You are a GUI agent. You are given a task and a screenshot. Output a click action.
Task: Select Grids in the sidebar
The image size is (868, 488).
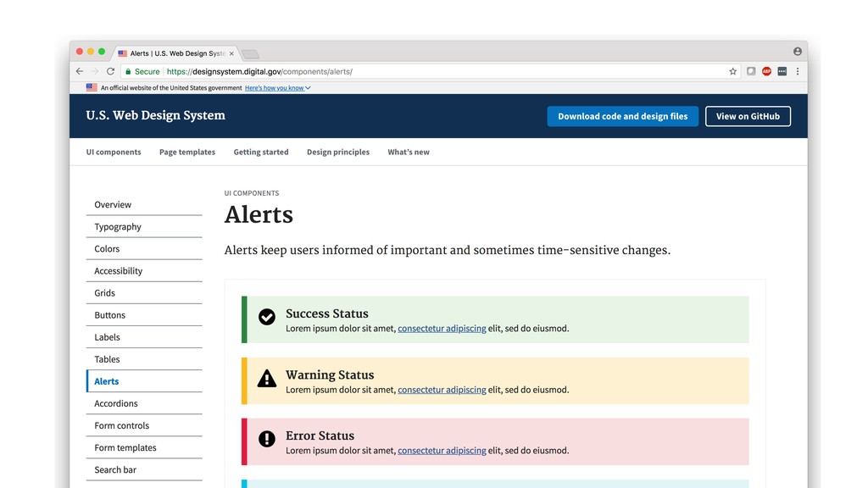click(144, 293)
